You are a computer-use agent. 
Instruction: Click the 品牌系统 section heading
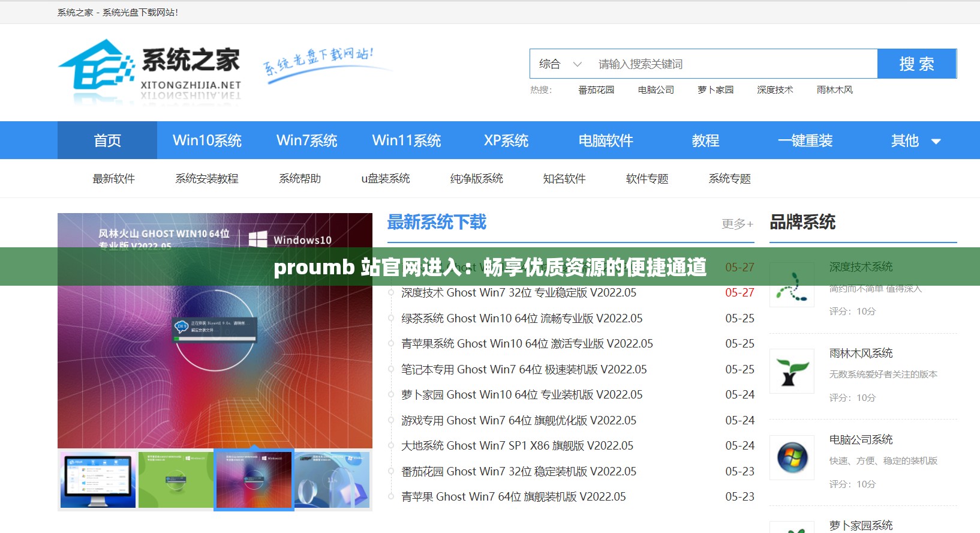(x=802, y=222)
